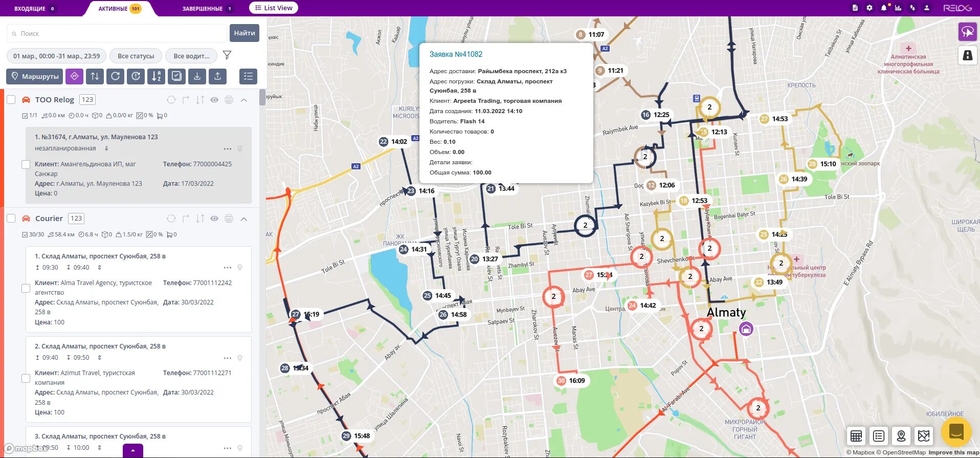The height and width of the screenshot is (458, 980).
Task: Collapse the TOO Relog route group
Action: (244, 100)
